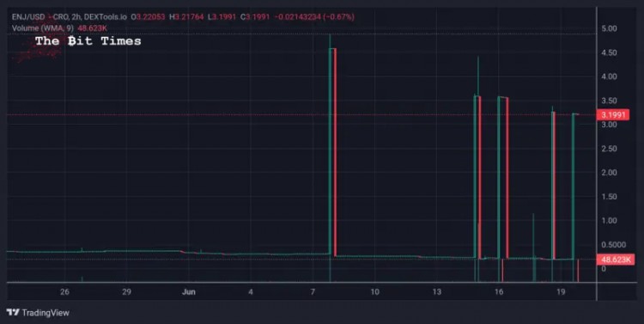Click the 0.5000 price scale level
The width and height of the screenshot is (644, 324).
614,245
